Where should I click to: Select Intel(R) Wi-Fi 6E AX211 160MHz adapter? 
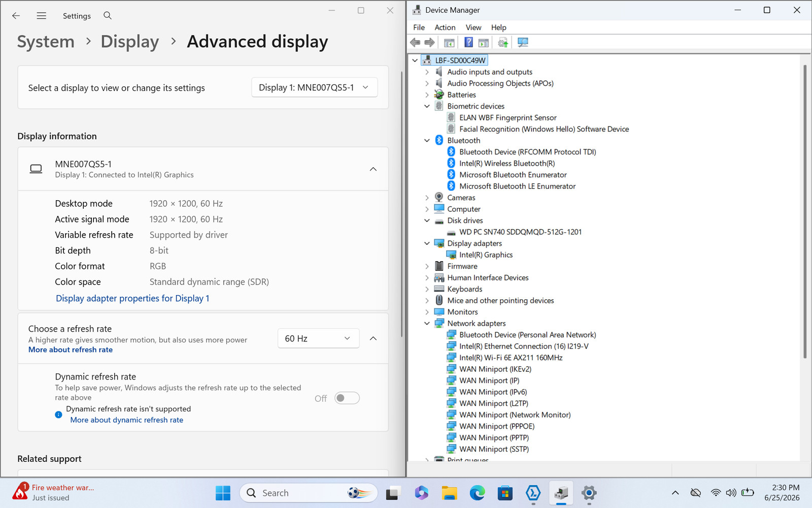(x=511, y=358)
